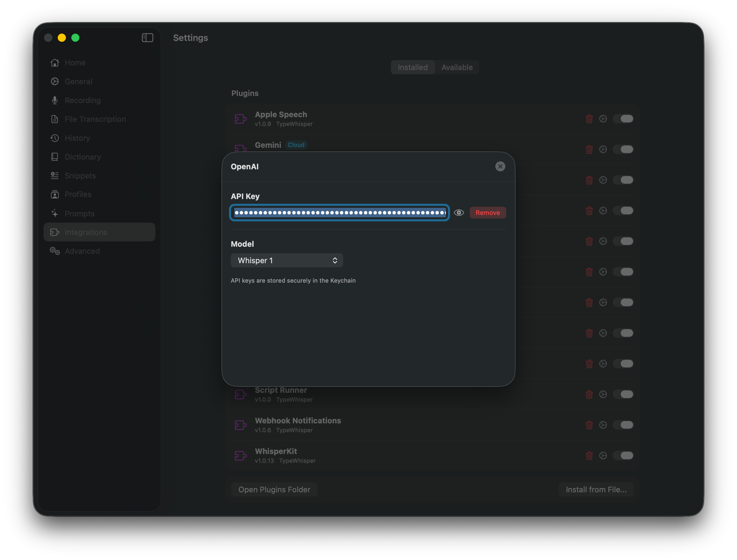Toggle the Webhook Notifications plugin on
The height and width of the screenshot is (560, 737).
623,425
